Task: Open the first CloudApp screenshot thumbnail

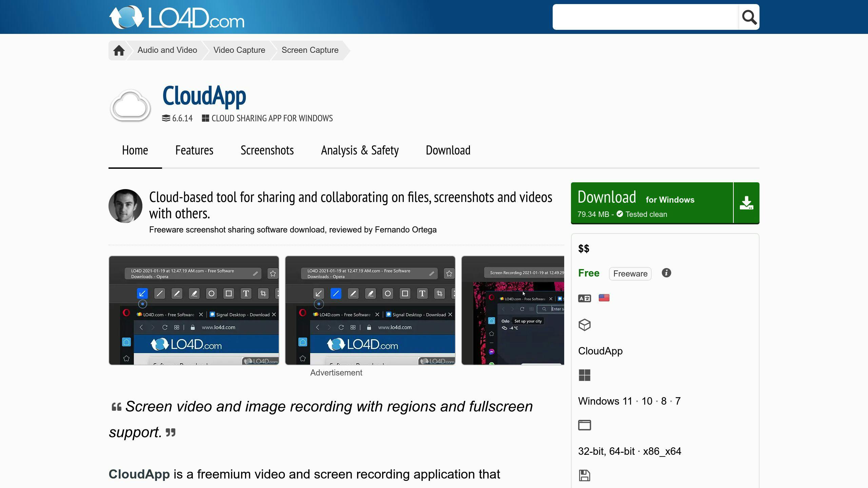Action: click(x=194, y=310)
